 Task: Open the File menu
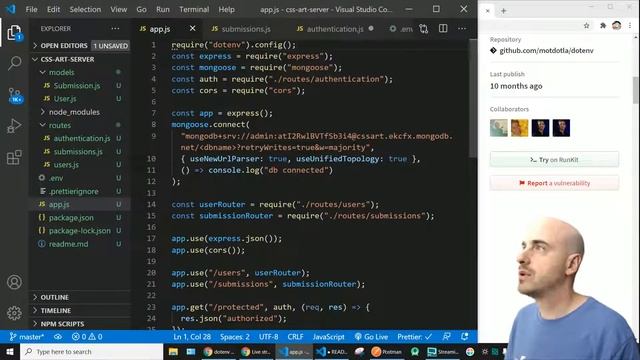tap(31, 9)
